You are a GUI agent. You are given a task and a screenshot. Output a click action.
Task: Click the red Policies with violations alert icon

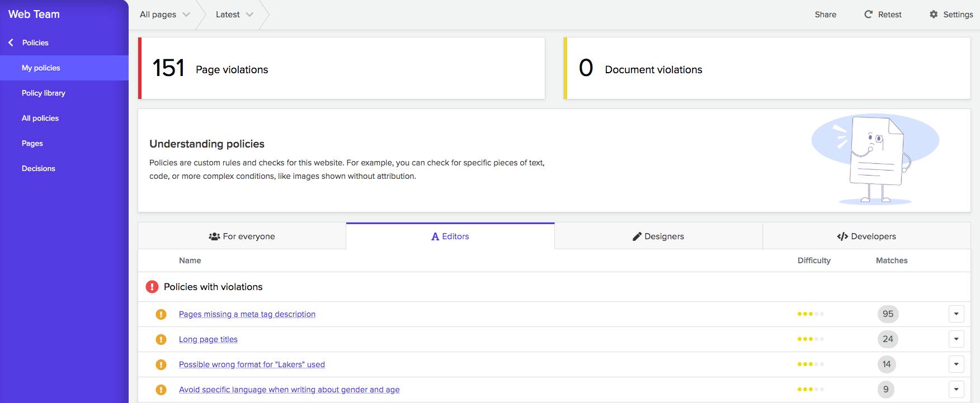click(x=152, y=287)
